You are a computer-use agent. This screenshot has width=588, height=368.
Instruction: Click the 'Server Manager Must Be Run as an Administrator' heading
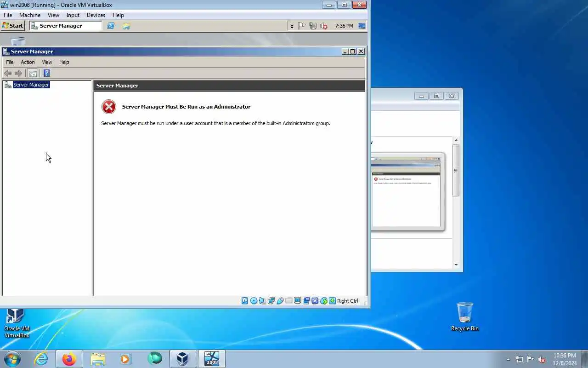tap(186, 107)
